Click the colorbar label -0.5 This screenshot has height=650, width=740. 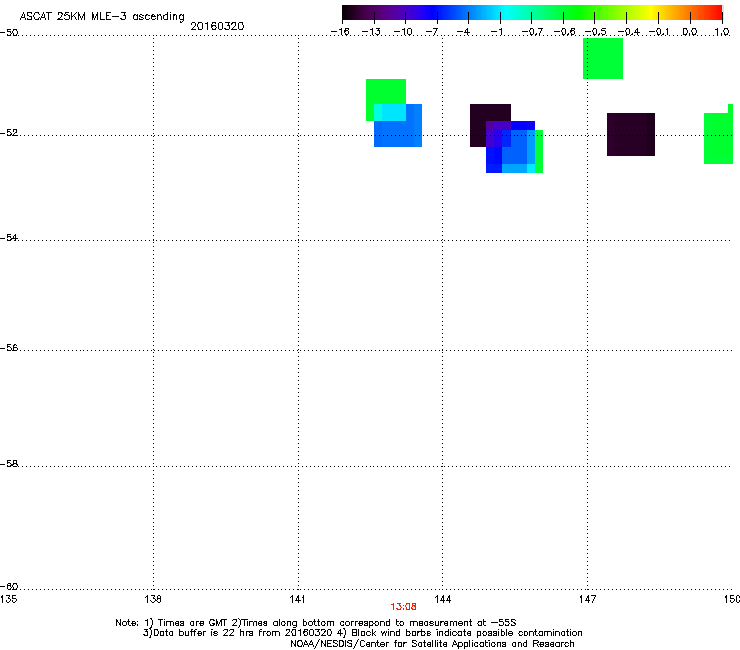[x=595, y=32]
